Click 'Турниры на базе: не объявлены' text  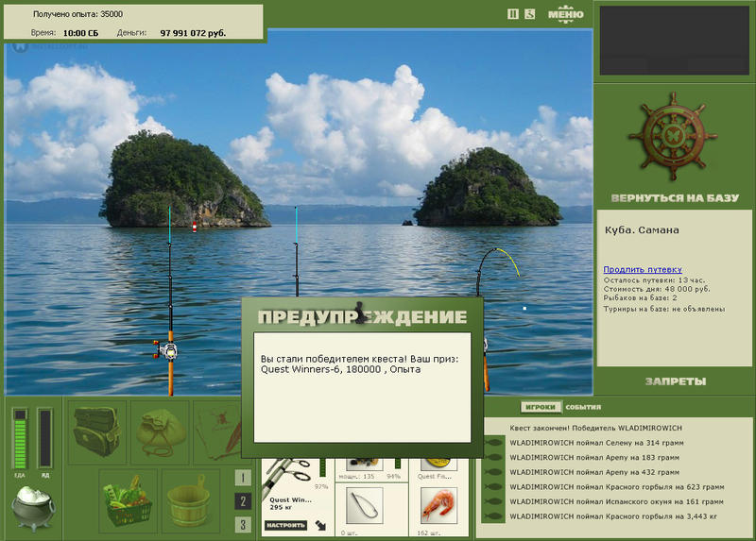click(664, 309)
